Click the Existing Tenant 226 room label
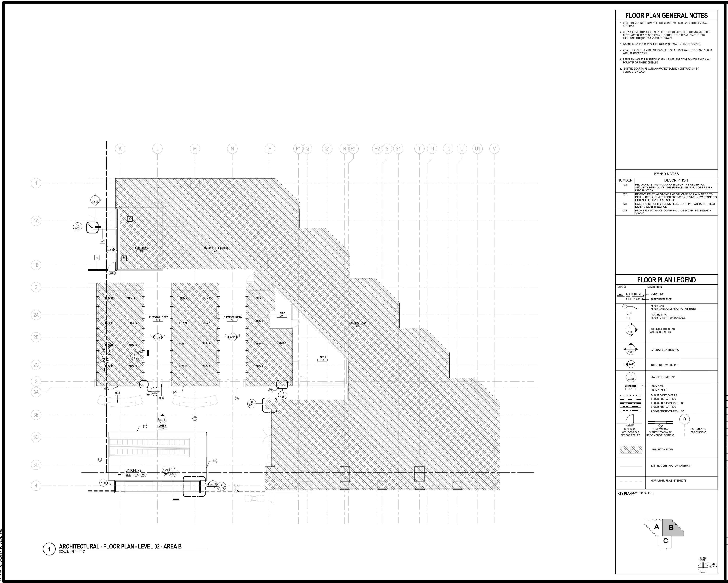The image size is (728, 583). (x=358, y=324)
